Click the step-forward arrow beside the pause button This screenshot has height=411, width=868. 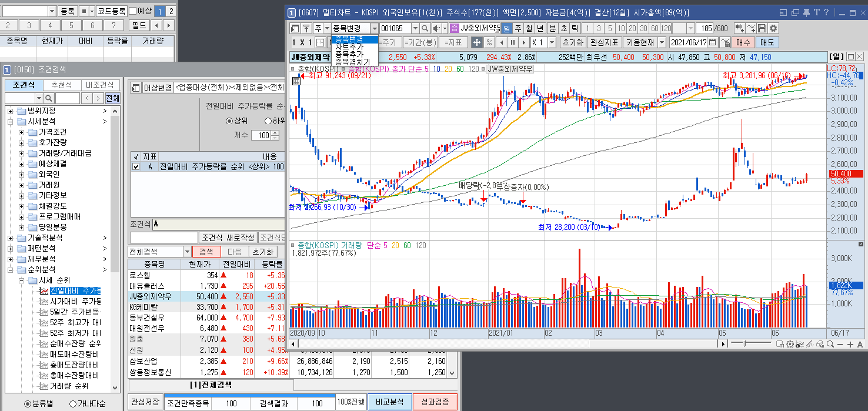(523, 42)
